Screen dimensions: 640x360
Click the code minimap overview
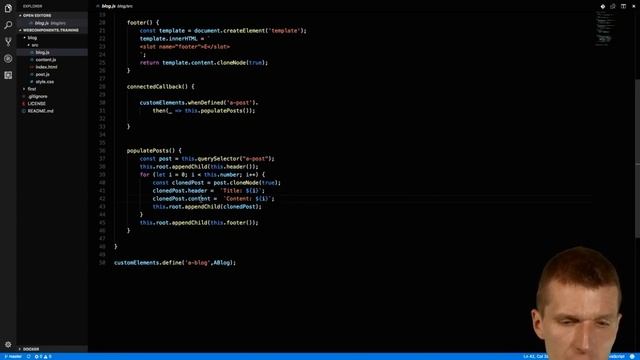604,28
